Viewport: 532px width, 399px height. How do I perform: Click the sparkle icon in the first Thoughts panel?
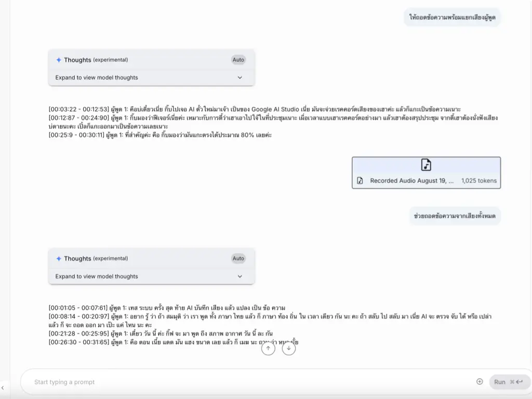[59, 60]
